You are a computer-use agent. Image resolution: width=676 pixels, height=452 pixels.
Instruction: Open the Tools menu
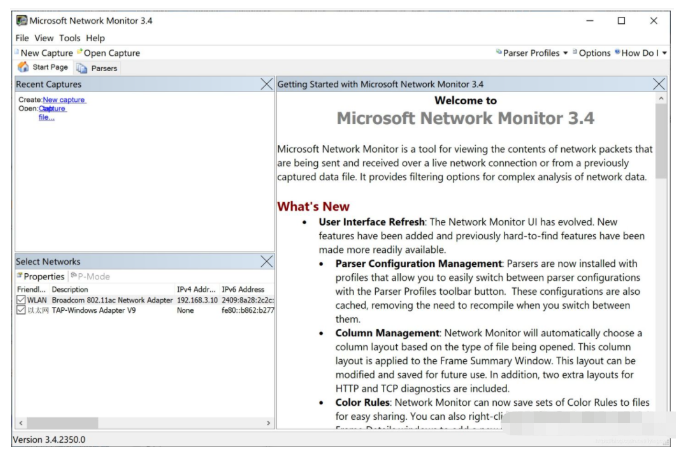pyautogui.click(x=69, y=38)
